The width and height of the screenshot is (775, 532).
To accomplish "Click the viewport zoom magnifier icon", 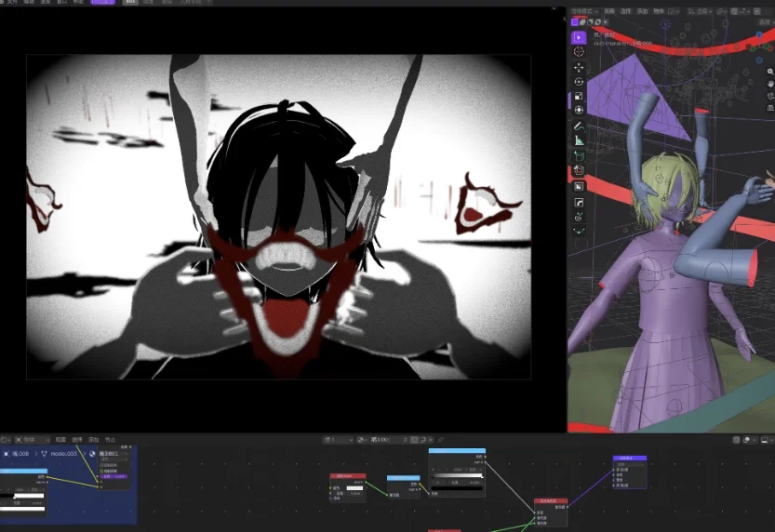I will pos(770,72).
